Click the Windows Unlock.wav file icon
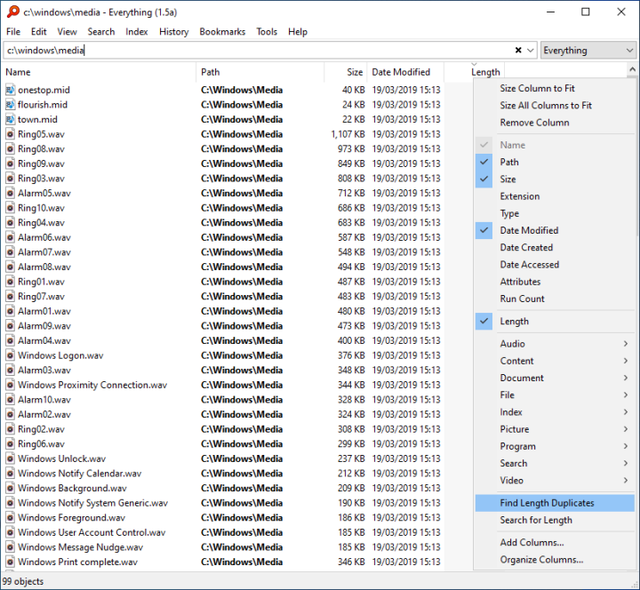Image resolution: width=640 pixels, height=590 pixels. click(10, 459)
